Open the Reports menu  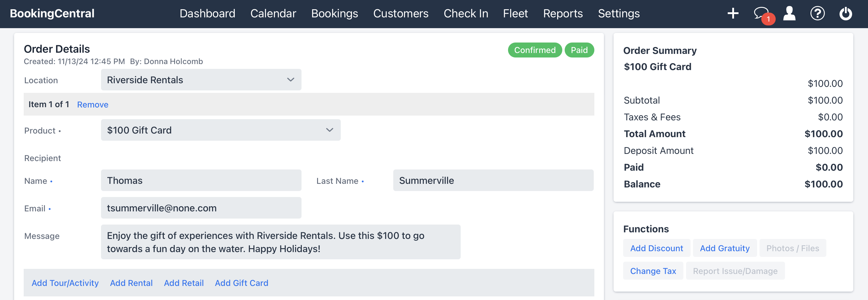point(563,13)
